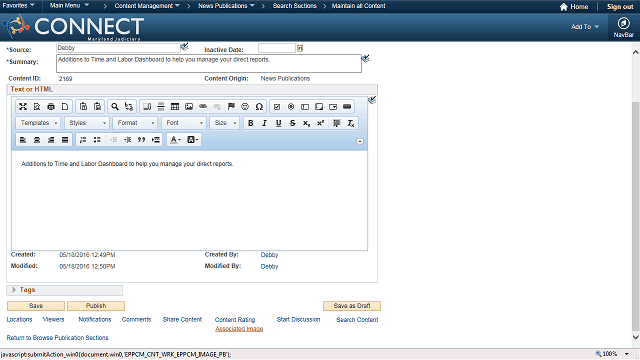Apply italic formatting
The width and height of the screenshot is (640, 360).
[264, 123]
